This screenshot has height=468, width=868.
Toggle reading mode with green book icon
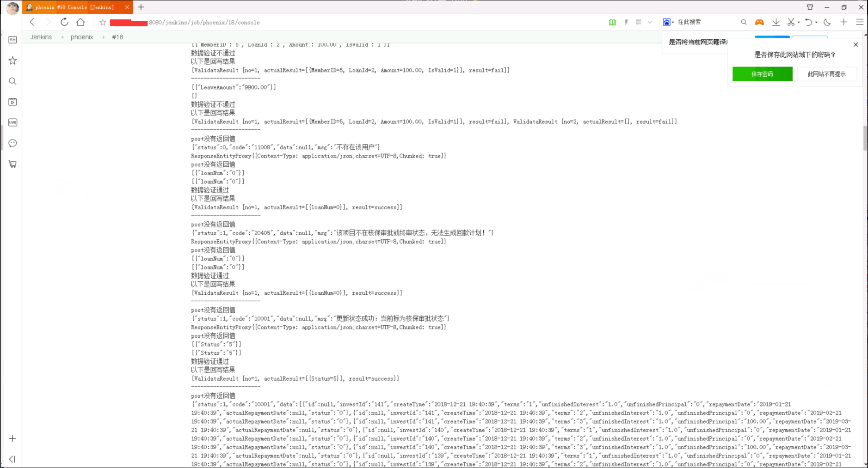tap(612, 22)
